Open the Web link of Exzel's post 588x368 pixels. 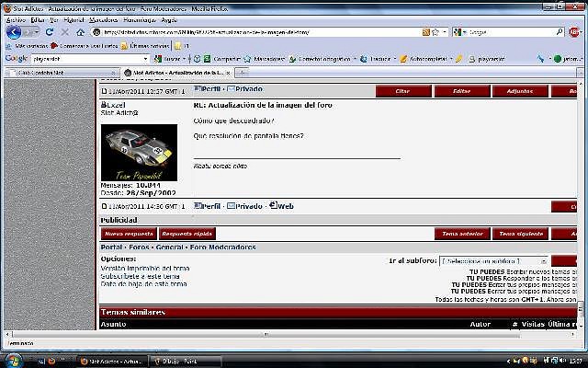282,206
